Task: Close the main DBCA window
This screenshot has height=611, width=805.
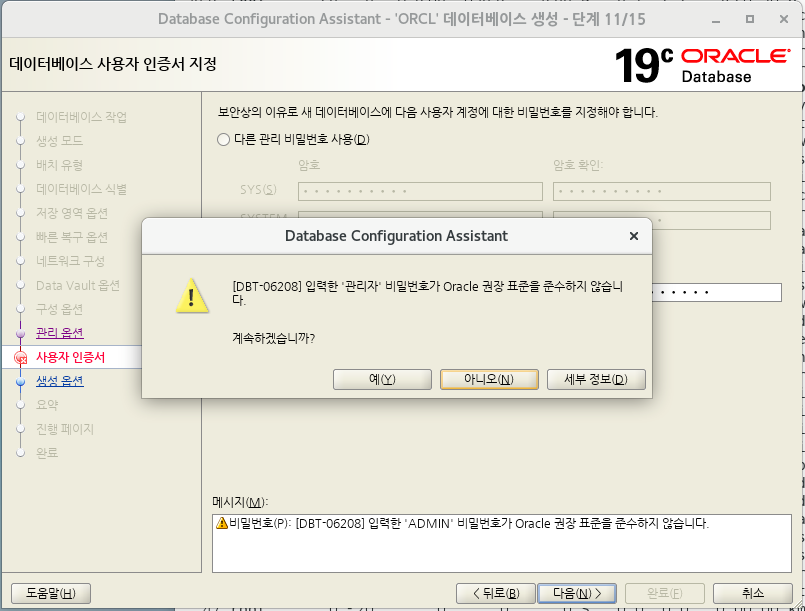Action: [x=783, y=19]
